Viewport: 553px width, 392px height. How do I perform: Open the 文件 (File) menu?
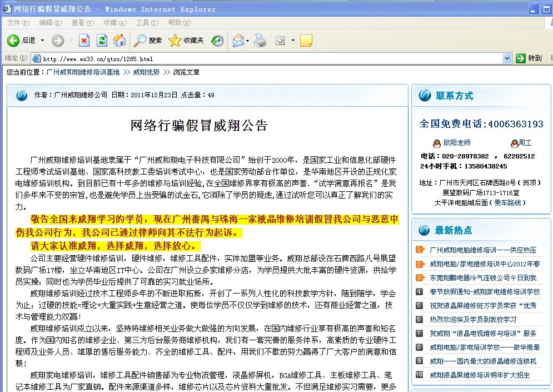[x=18, y=23]
